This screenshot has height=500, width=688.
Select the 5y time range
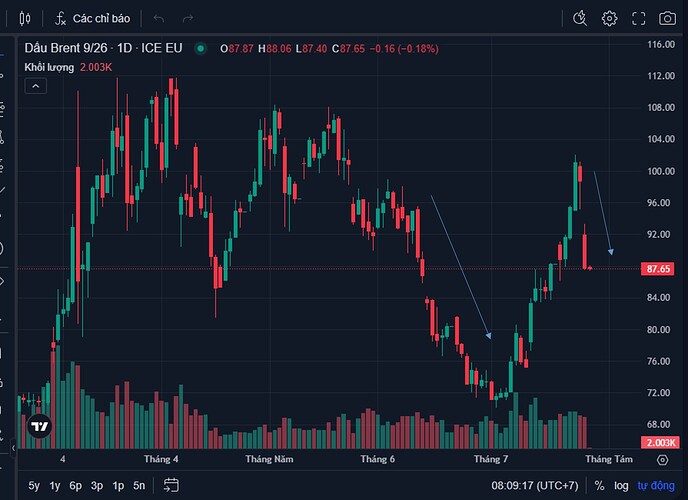34,486
